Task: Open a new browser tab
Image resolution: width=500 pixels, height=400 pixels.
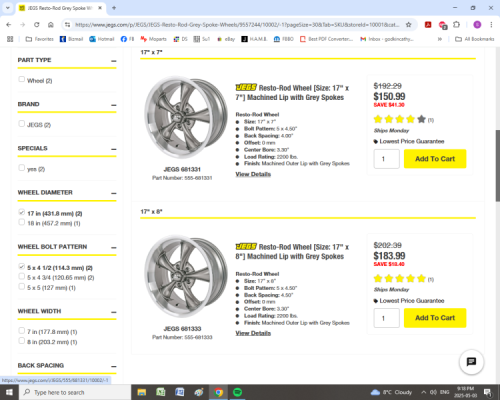Action: (114, 8)
